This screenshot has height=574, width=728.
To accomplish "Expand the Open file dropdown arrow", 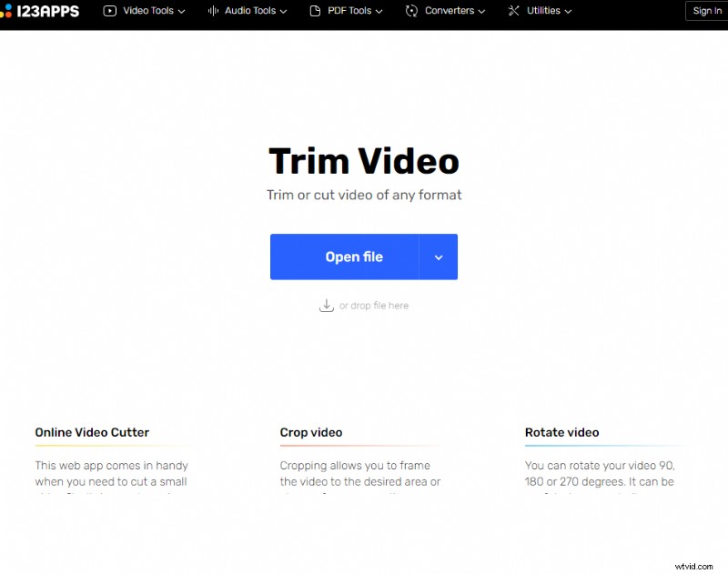I will pos(439,257).
